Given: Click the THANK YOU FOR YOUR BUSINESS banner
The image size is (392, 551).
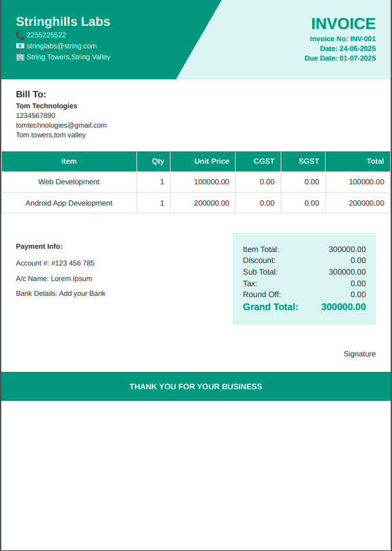Looking at the screenshot, I should 196,387.
